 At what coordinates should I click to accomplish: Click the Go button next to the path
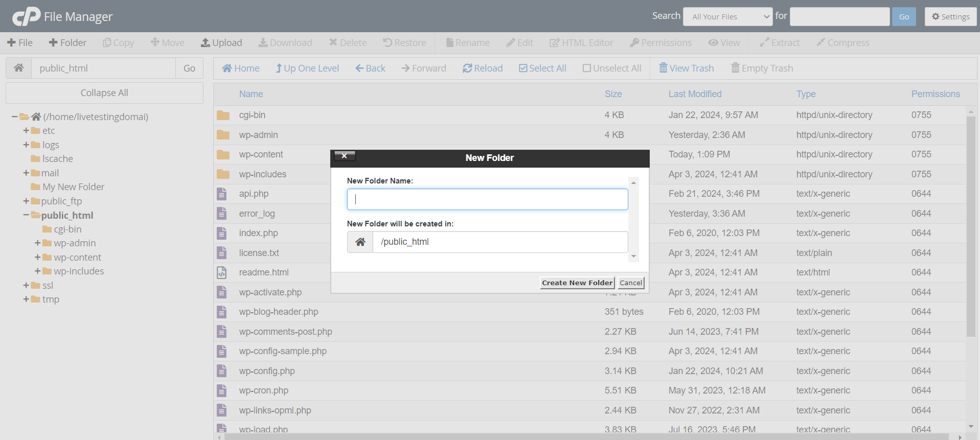pyautogui.click(x=189, y=68)
